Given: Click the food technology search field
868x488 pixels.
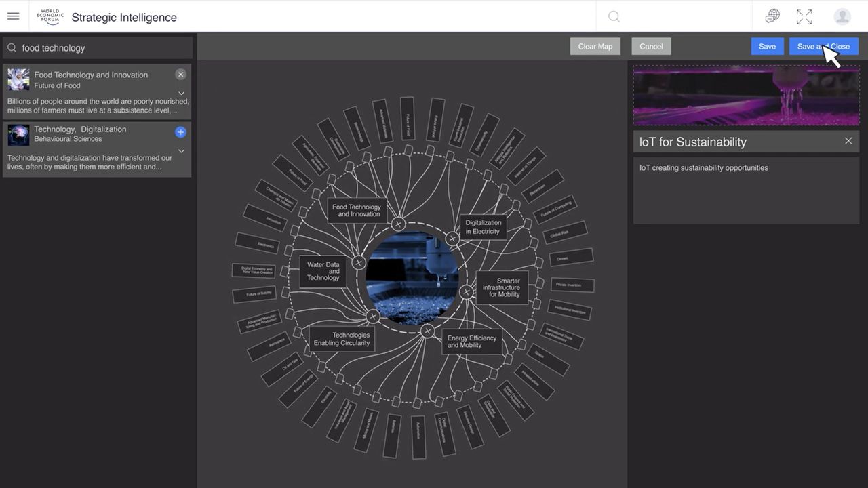Looking at the screenshot, I should coord(102,48).
